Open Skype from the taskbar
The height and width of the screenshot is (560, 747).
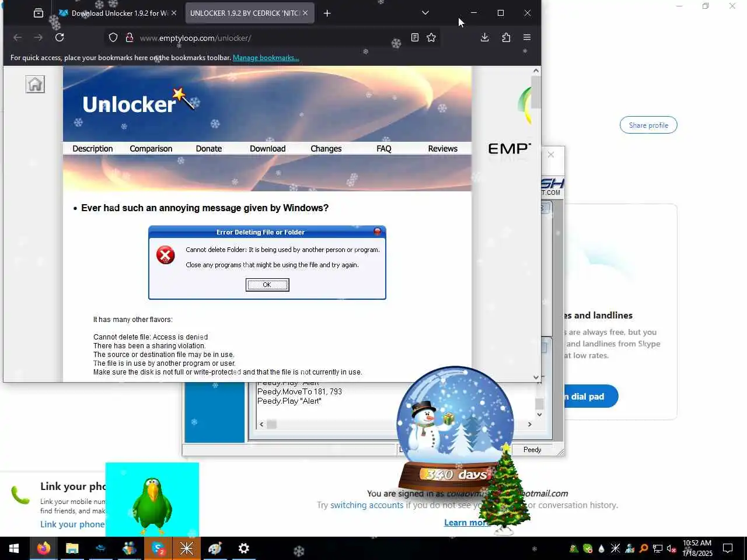click(x=158, y=548)
